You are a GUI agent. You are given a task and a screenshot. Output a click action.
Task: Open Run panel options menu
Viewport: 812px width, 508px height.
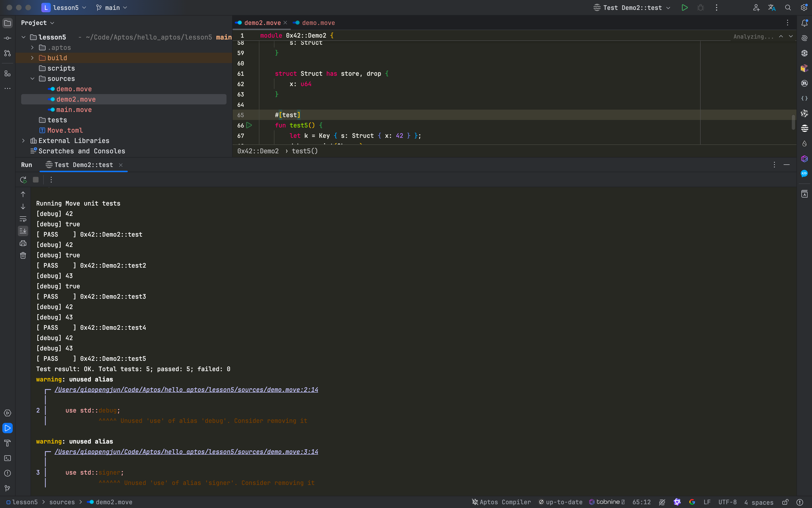774,165
